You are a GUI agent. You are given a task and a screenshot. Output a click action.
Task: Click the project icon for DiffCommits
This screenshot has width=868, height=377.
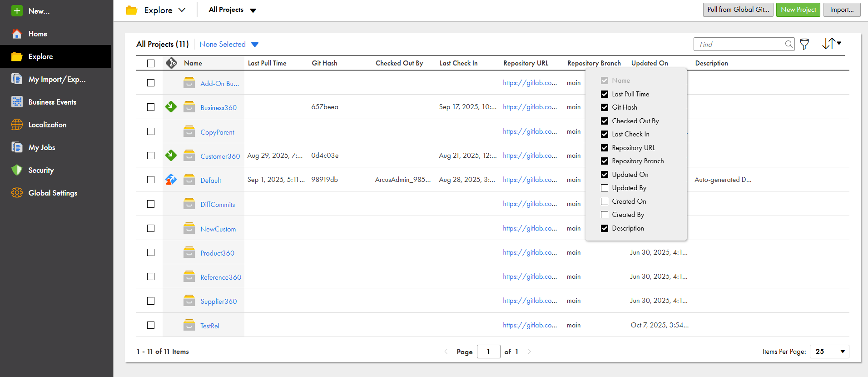[x=189, y=204]
